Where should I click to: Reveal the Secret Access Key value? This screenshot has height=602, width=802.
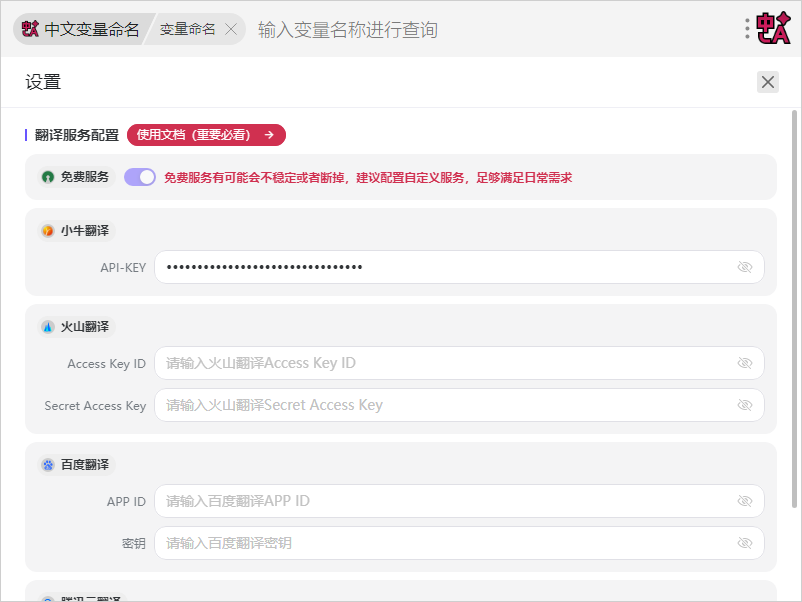[x=745, y=405]
